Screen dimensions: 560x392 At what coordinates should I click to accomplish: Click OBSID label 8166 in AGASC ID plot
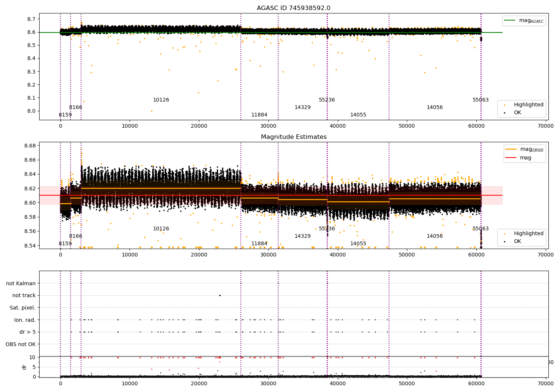pos(75,108)
